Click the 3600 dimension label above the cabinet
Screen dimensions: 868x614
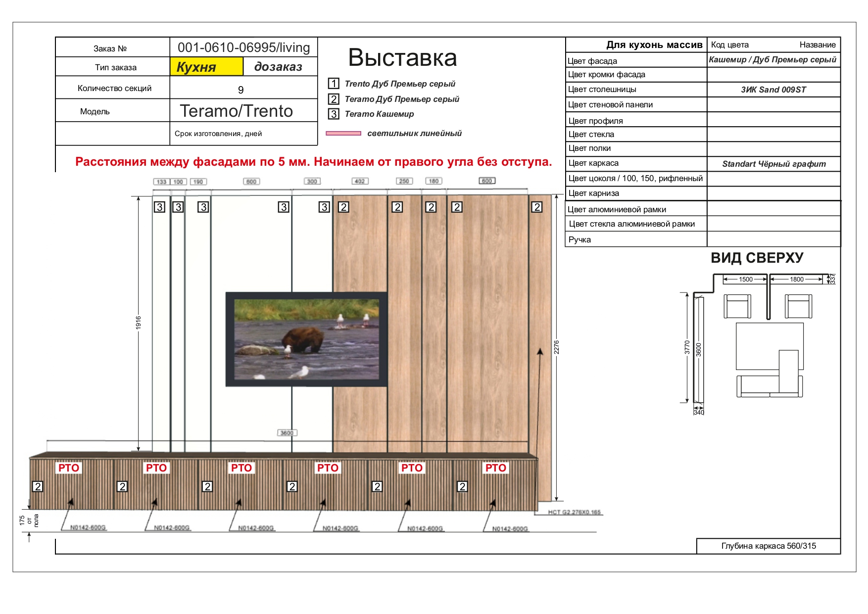tap(287, 433)
